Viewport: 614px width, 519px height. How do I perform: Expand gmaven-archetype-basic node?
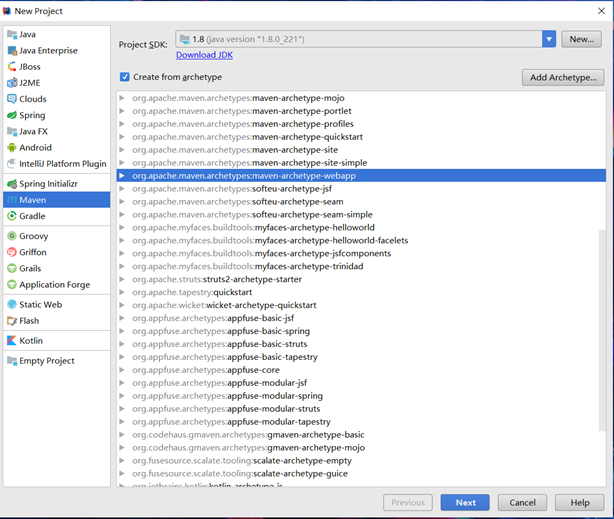point(122,434)
